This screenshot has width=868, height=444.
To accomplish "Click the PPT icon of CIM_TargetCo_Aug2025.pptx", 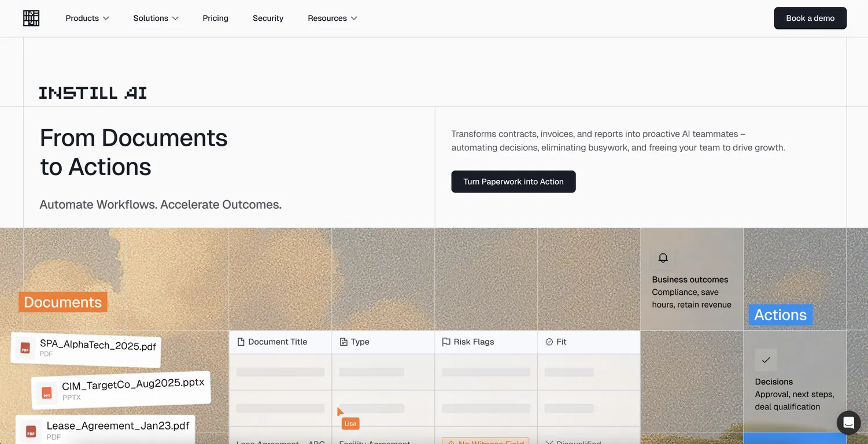I will pos(47,393).
